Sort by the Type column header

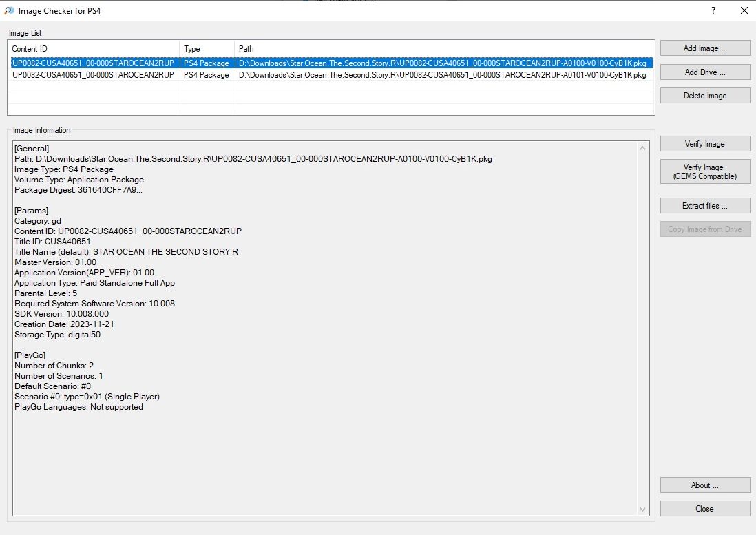[207, 49]
